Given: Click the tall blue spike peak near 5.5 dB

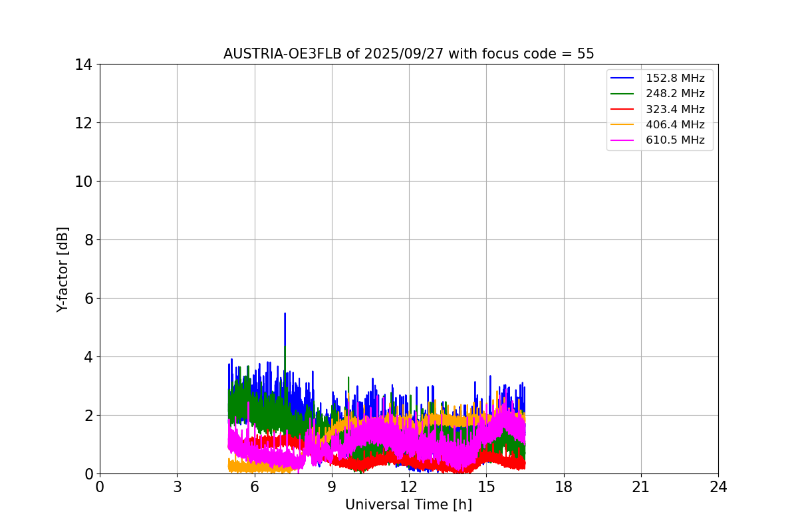Looking at the screenshot, I should [x=285, y=314].
